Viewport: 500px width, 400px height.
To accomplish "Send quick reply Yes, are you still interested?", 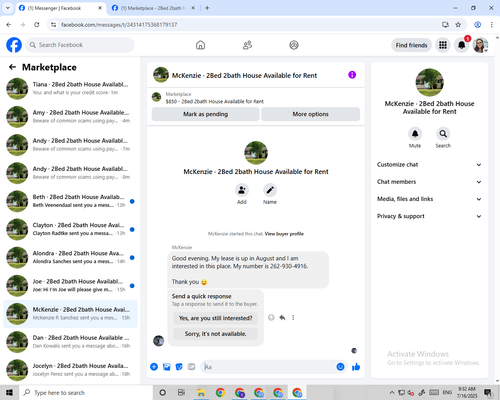I will click(x=215, y=318).
